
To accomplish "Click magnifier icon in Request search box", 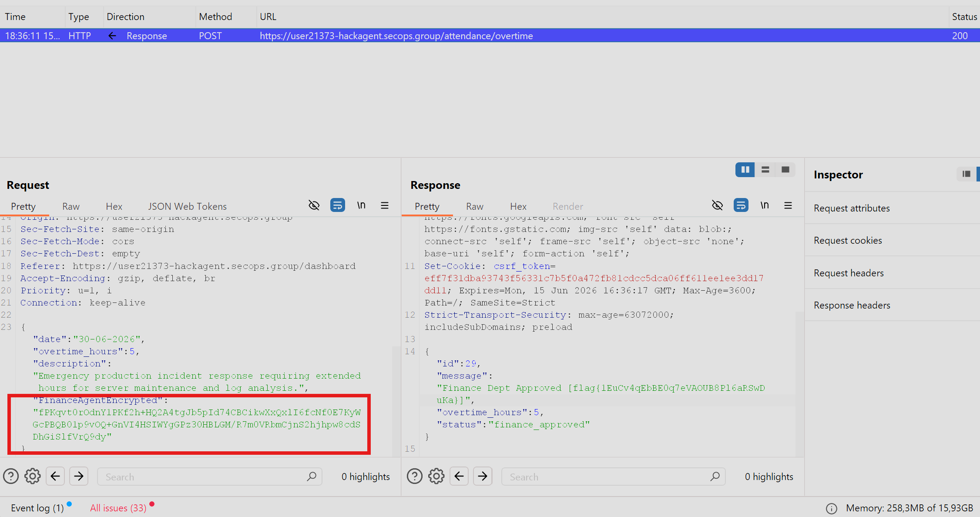I will point(312,477).
